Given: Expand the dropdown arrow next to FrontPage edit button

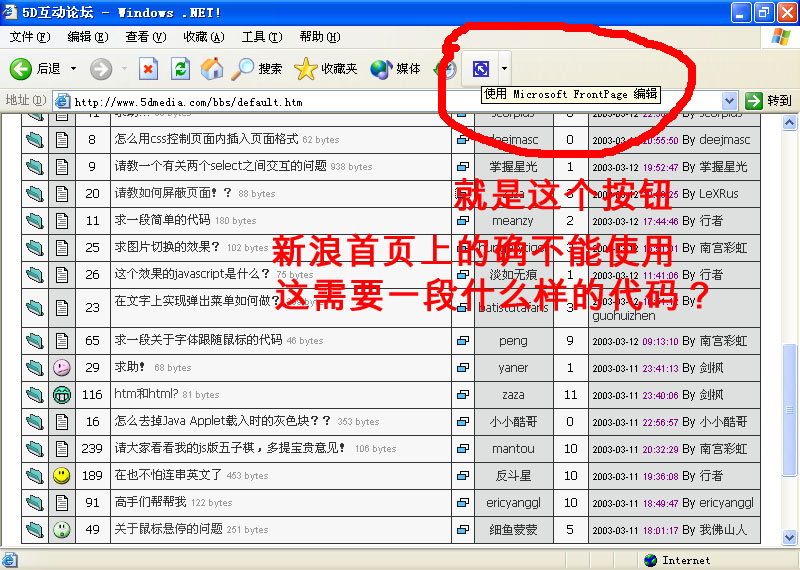Looking at the screenshot, I should pos(504,69).
